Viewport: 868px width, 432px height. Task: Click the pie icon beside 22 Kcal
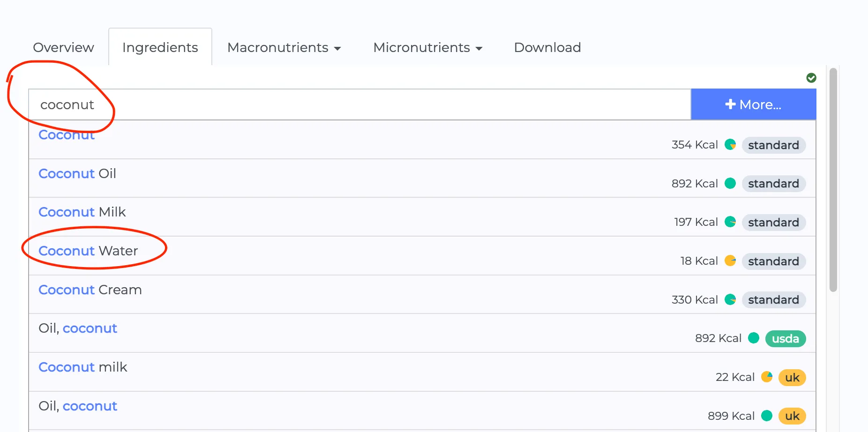click(767, 377)
